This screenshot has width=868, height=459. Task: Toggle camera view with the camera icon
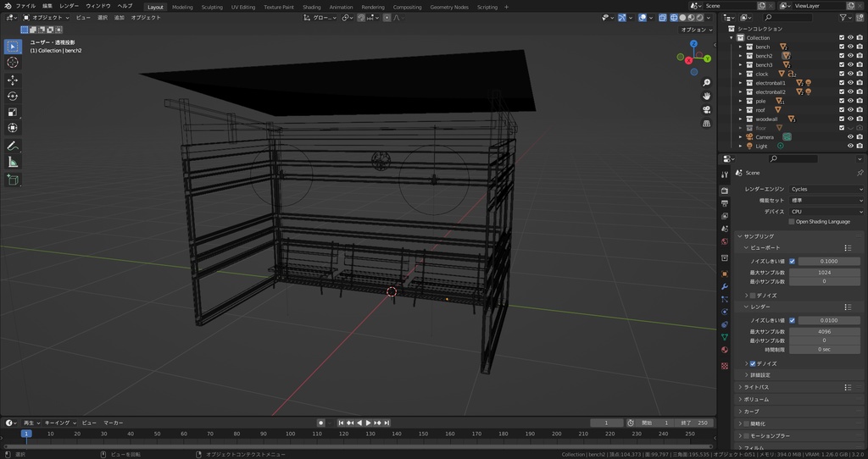point(706,110)
